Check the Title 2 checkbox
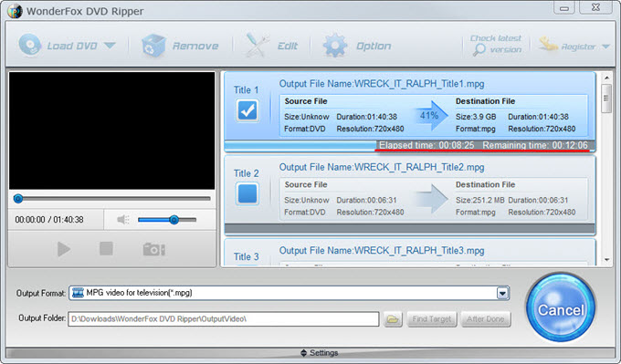Screen dimensions: 621x364 247,193
